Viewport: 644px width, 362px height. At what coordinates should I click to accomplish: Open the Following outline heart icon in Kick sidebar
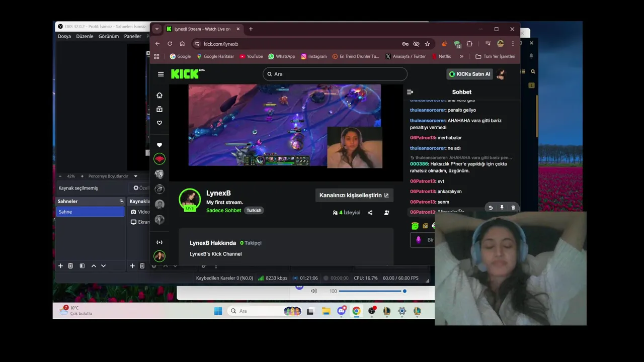159,123
